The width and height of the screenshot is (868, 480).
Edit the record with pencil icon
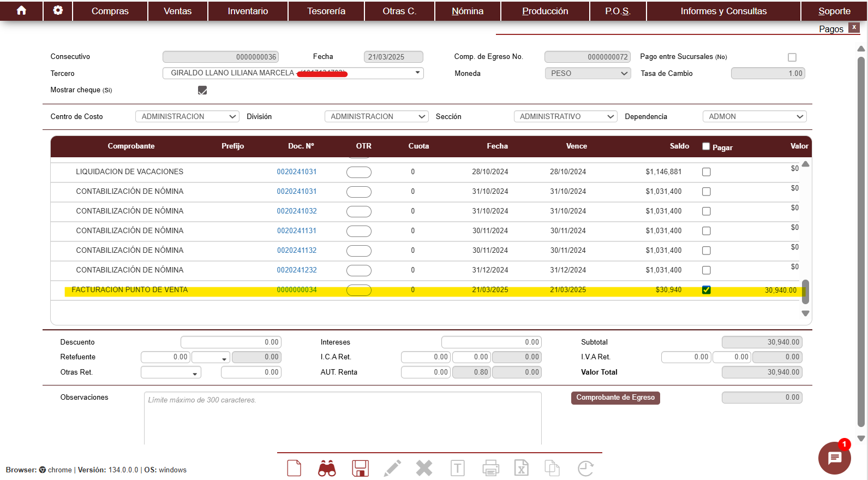coord(392,468)
